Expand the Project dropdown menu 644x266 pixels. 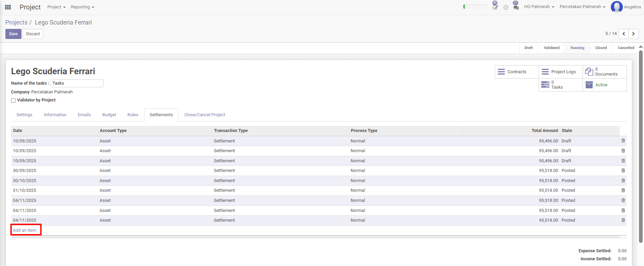56,7
